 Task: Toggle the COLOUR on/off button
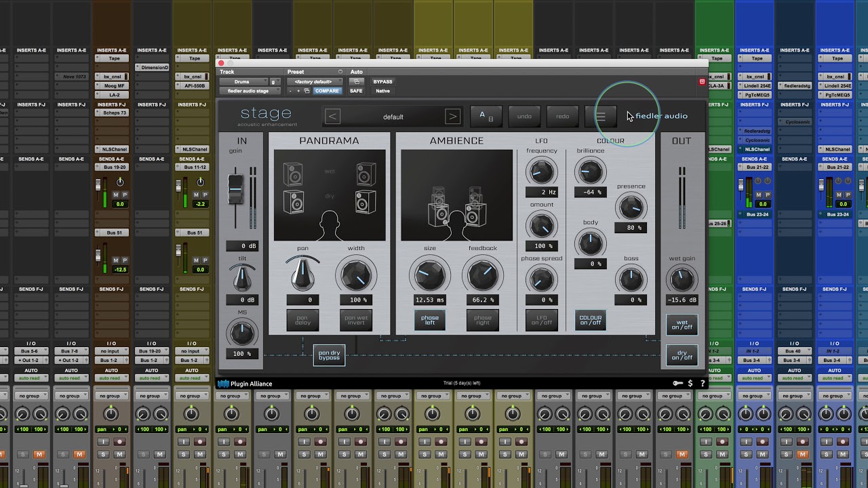coord(591,320)
